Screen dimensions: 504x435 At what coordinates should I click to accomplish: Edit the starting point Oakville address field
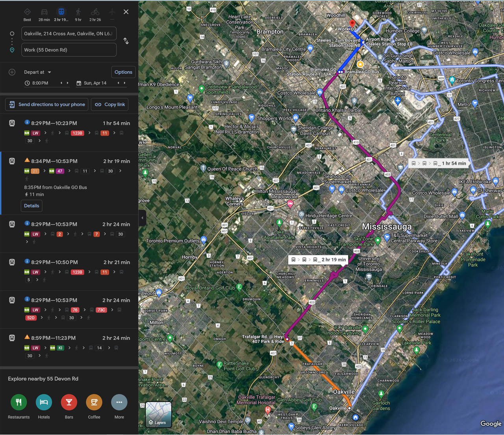pyautogui.click(x=69, y=34)
